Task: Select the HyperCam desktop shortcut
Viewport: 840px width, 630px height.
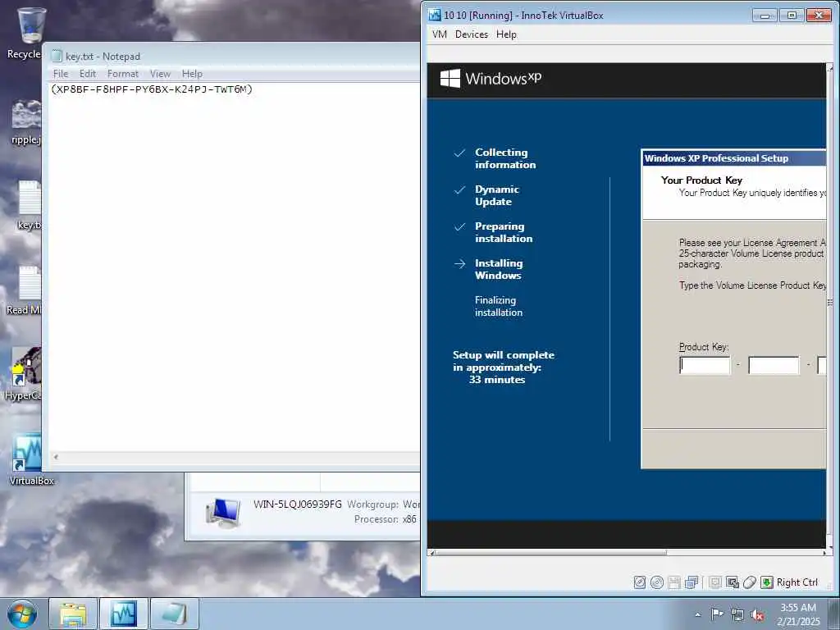Action: point(22,374)
